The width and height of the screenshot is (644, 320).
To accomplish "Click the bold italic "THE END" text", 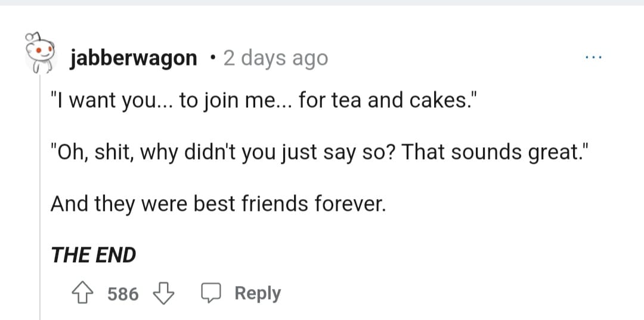I will (93, 255).
